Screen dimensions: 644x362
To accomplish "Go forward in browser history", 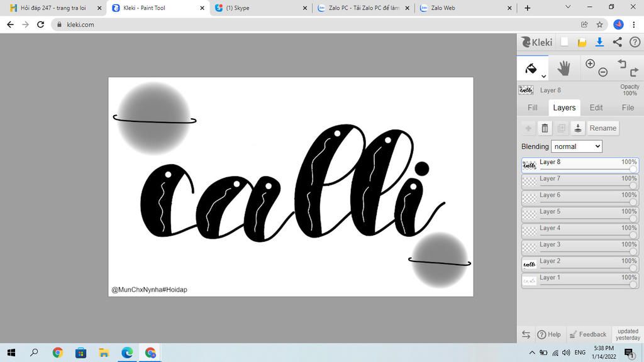I will (25, 25).
